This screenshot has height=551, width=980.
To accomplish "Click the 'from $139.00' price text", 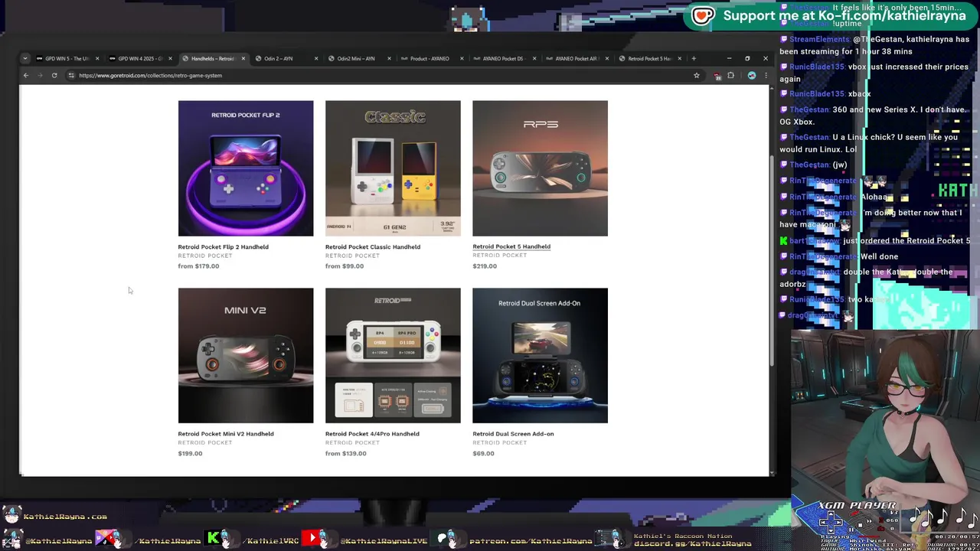I will tap(345, 453).
